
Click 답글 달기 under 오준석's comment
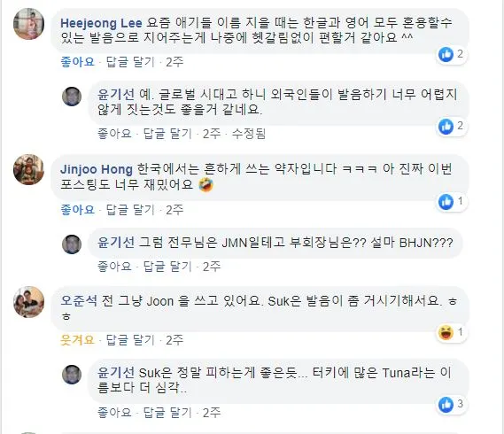pyautogui.click(x=130, y=340)
